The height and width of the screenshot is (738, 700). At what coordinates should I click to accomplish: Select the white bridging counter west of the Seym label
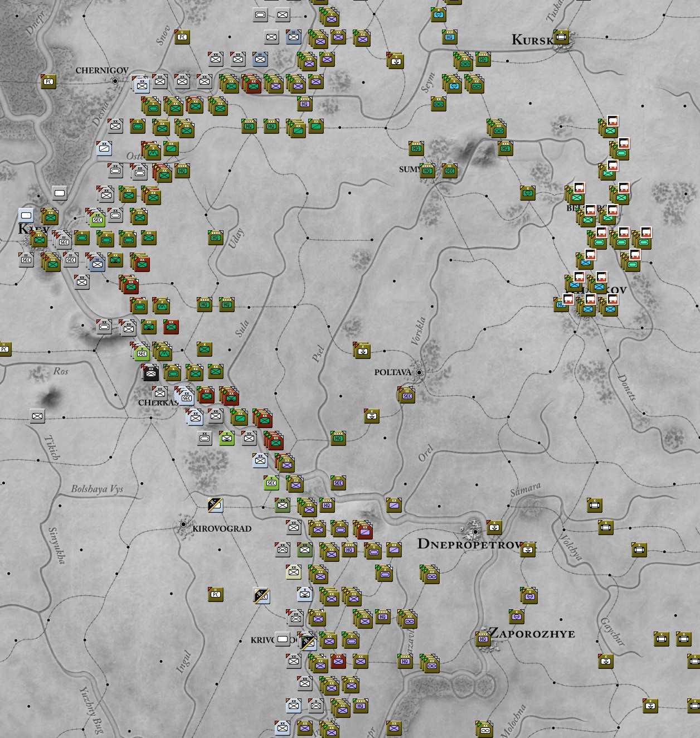[396, 61]
